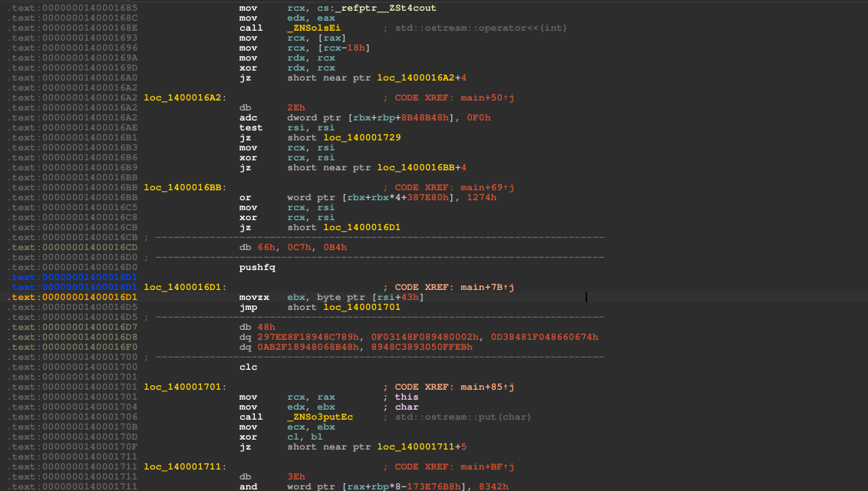Select quadword 8948C3893050FFEBh
The height and width of the screenshot is (491, 868).
[x=422, y=347]
